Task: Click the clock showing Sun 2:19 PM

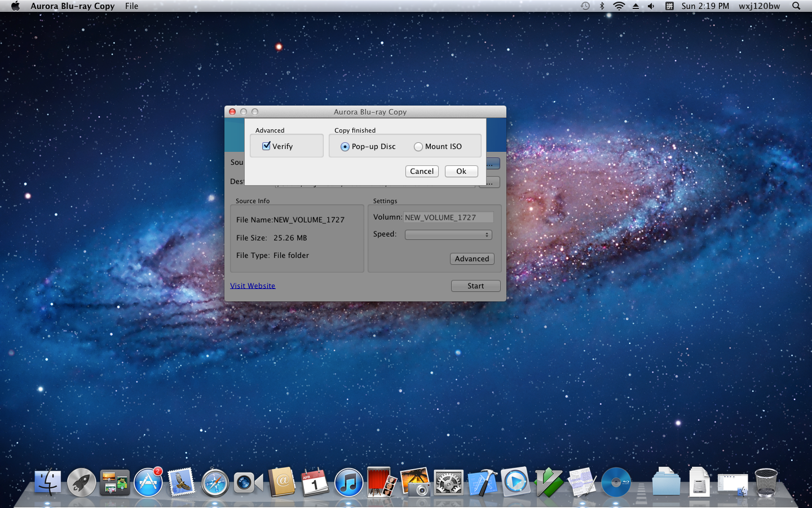Action: [x=705, y=6]
